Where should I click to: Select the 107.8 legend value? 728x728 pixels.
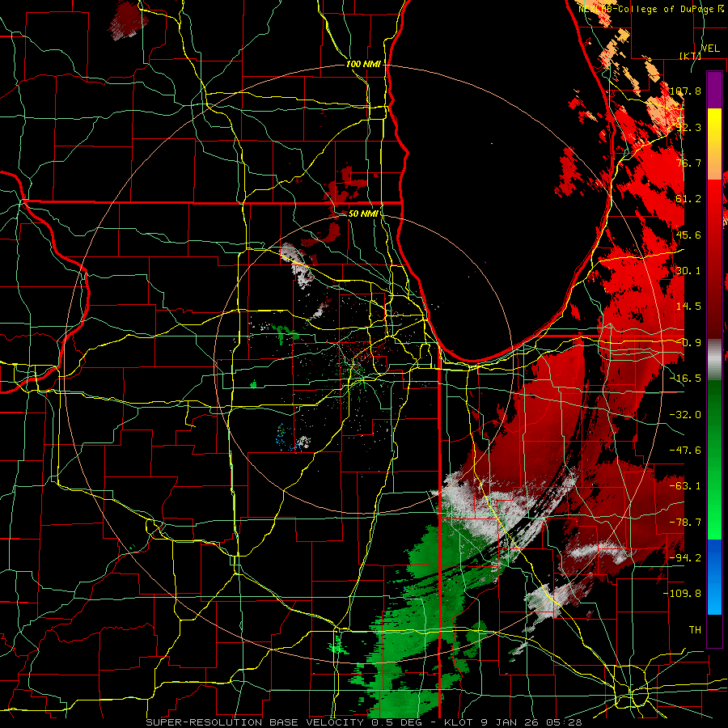(x=685, y=91)
